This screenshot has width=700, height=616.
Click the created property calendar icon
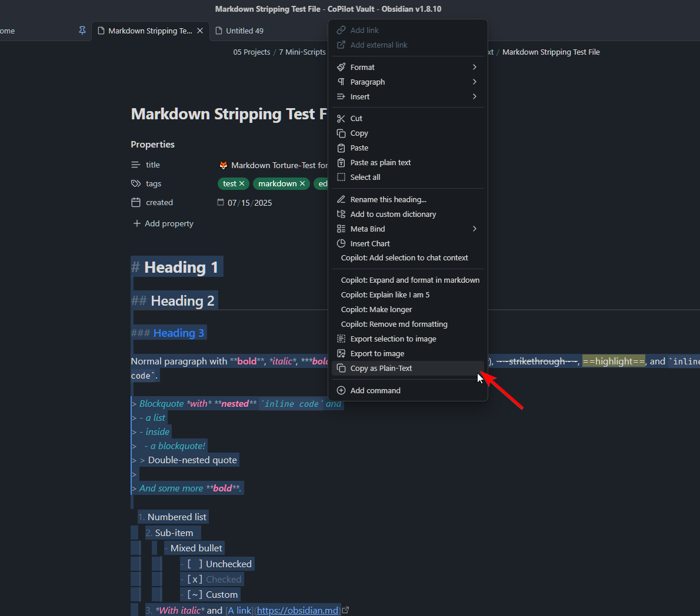(136, 203)
